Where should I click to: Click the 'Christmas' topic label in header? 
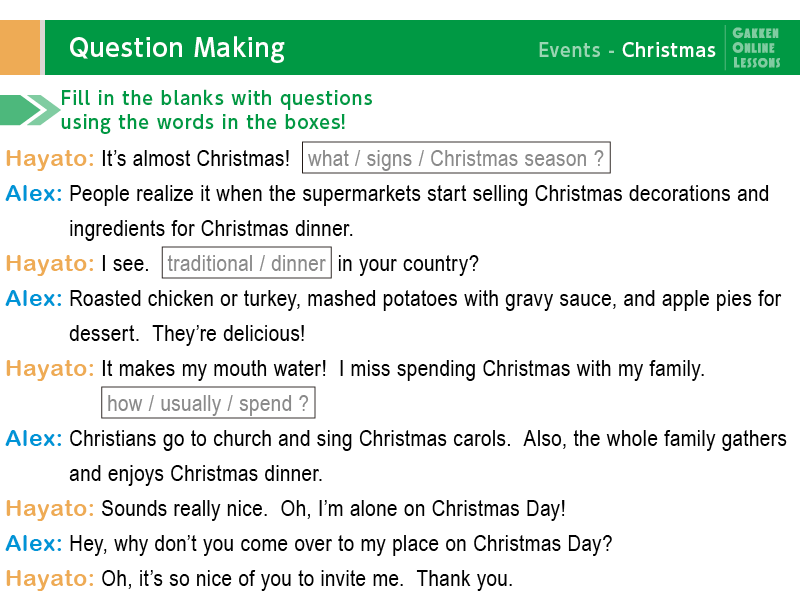668,50
